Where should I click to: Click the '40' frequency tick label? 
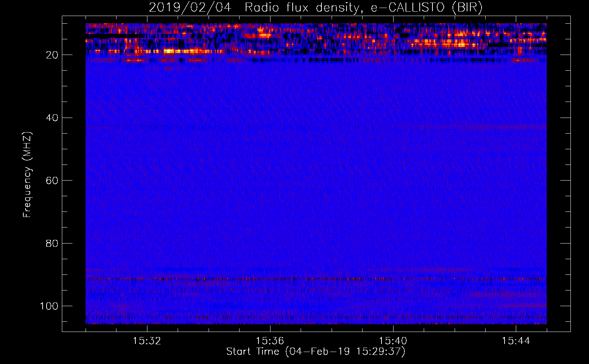(52, 118)
